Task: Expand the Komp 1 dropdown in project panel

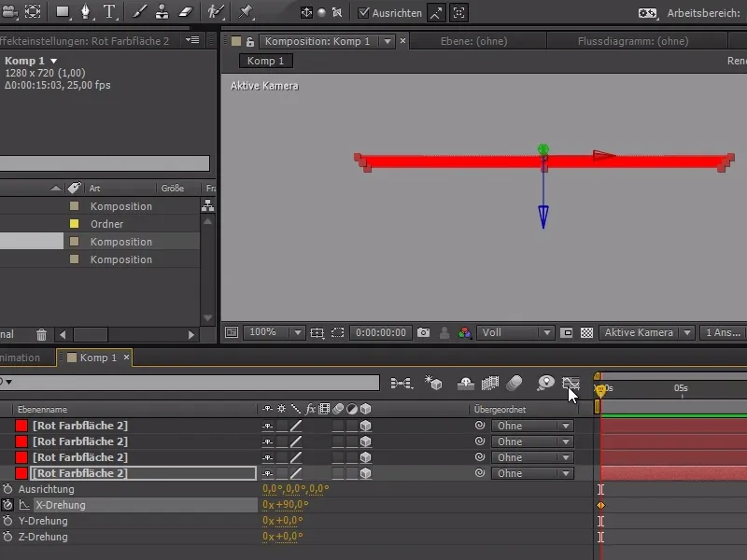Action: [54, 61]
